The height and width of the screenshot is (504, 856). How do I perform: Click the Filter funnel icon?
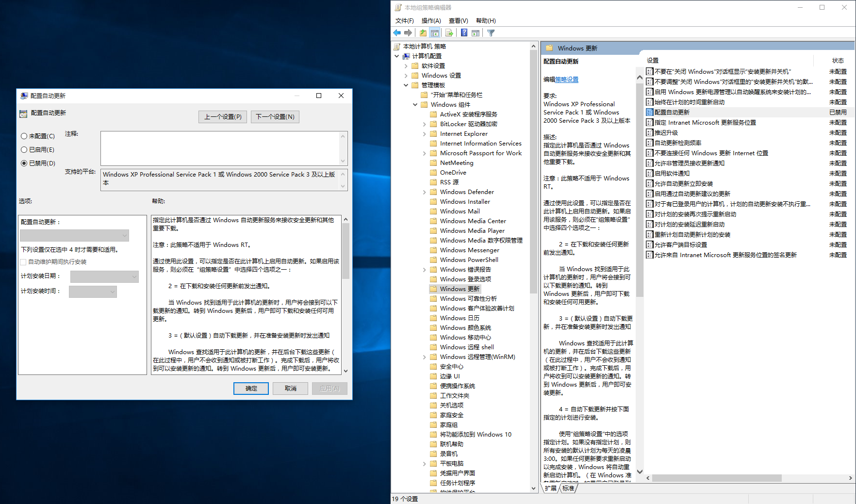click(x=491, y=33)
